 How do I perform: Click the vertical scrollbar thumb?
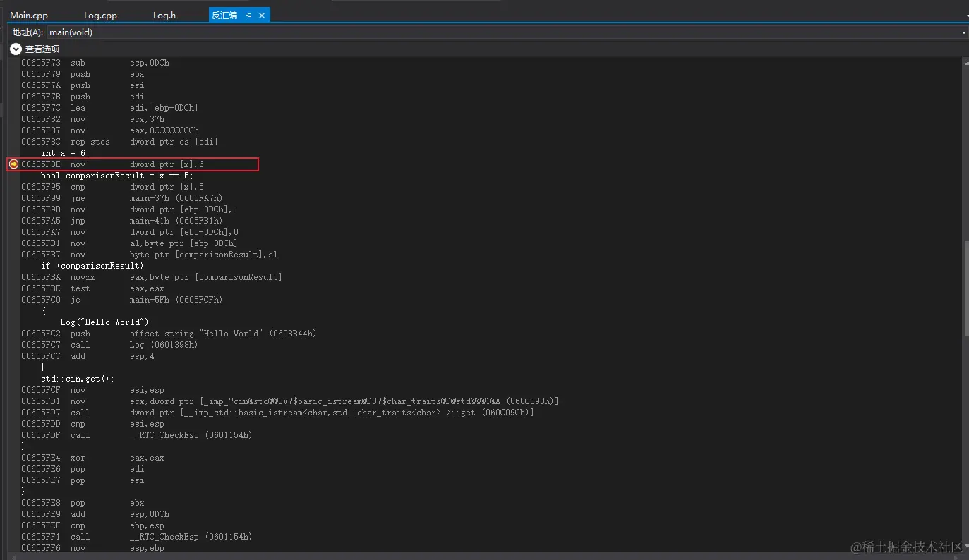(965, 288)
